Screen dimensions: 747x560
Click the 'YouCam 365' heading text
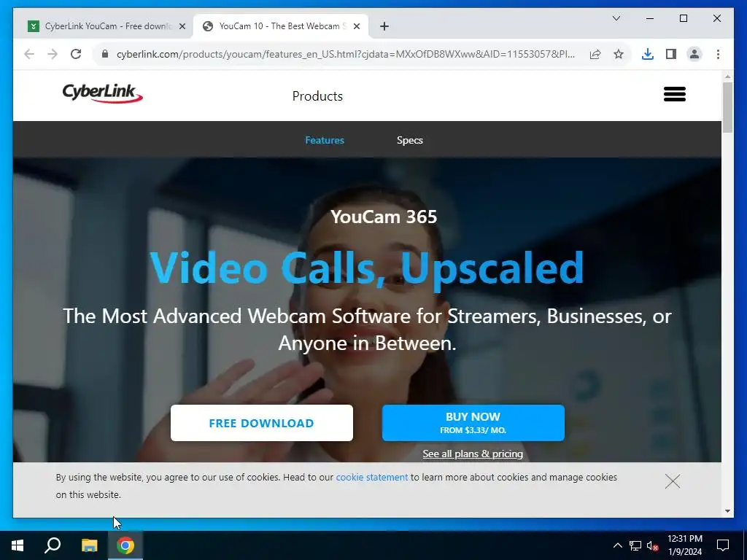384,217
